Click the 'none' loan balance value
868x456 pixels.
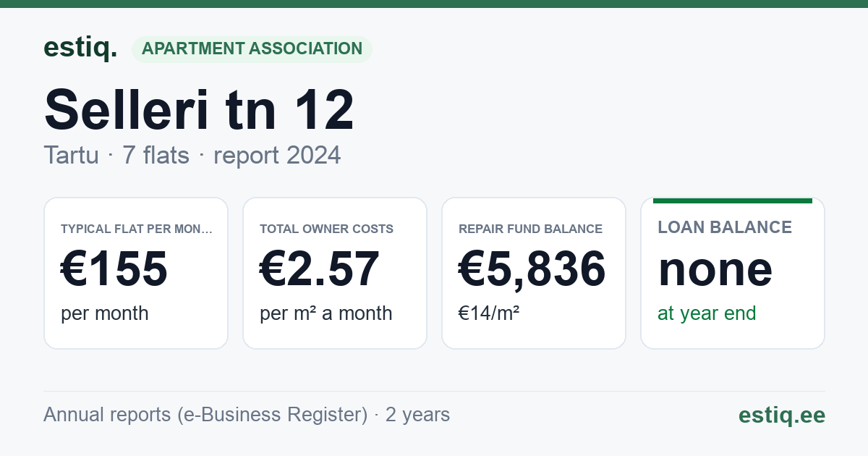715,269
